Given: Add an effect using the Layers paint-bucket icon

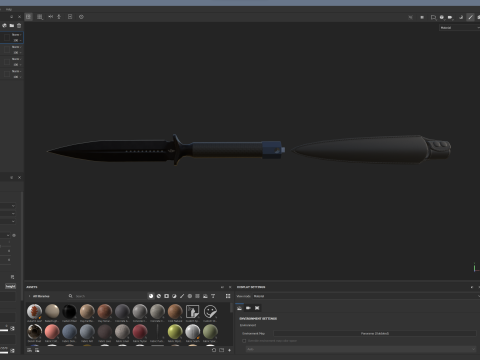Looking at the screenshot, I should click(x=4, y=25).
